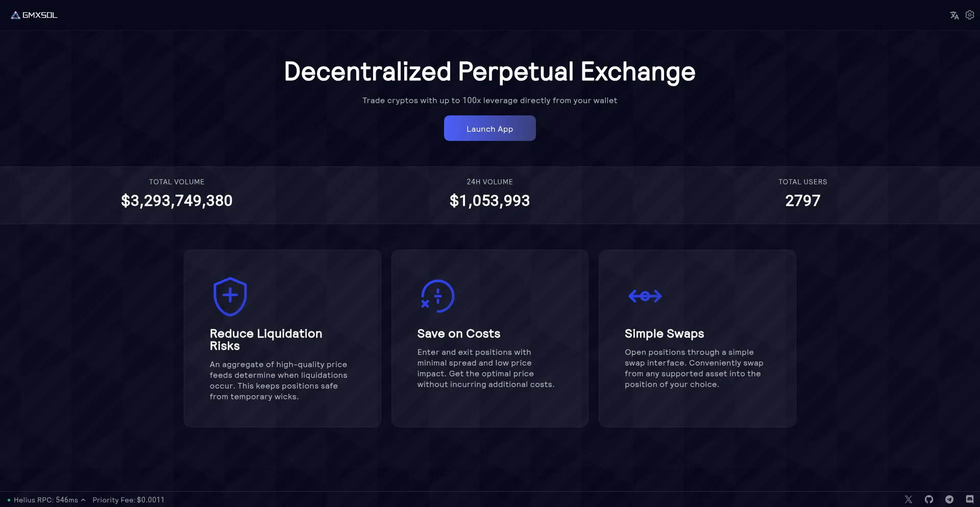Select the Total Volume figure

(x=177, y=201)
